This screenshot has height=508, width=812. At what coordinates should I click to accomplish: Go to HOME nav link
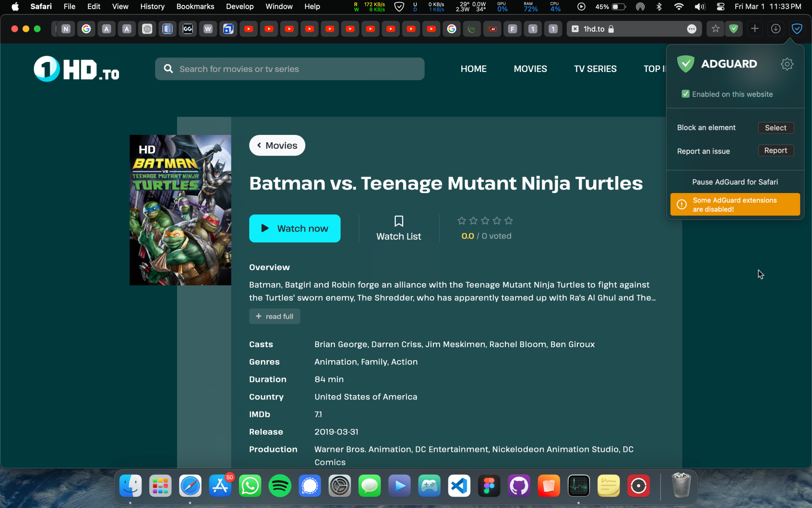point(473,69)
